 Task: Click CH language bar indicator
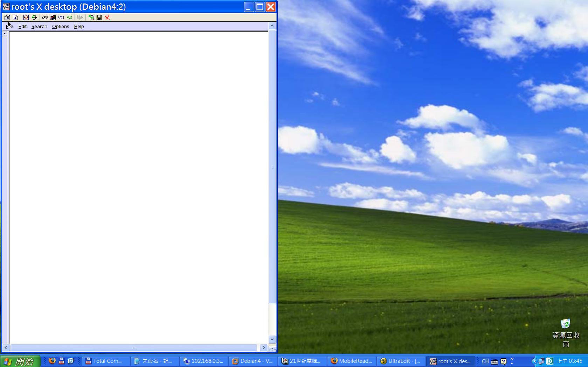tap(485, 361)
